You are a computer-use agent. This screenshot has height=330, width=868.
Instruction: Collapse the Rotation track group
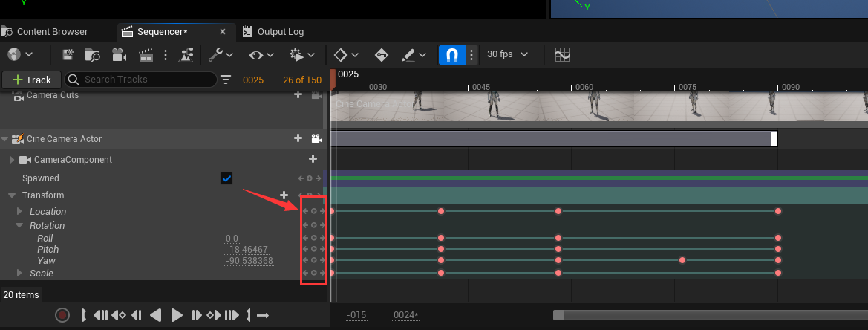(x=20, y=226)
